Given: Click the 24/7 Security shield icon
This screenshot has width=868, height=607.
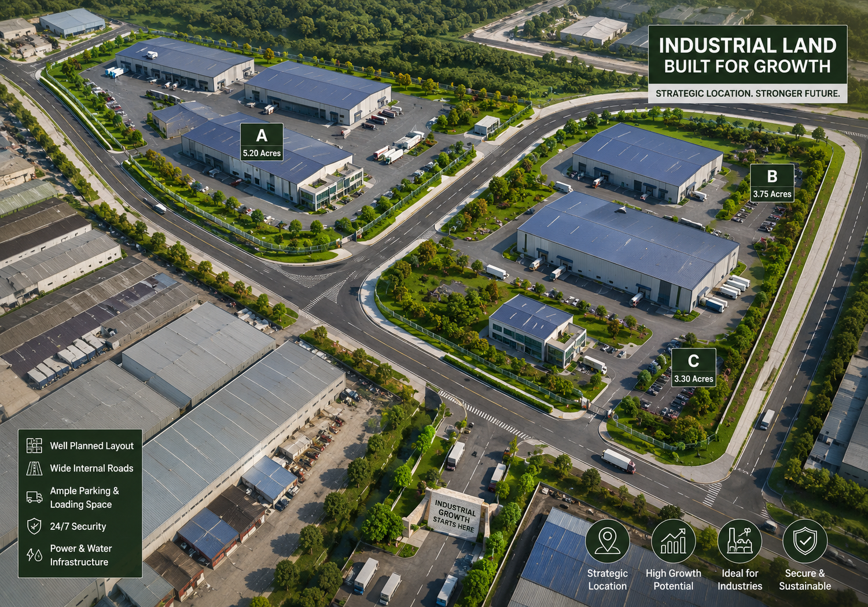Looking at the screenshot, I should coord(34,526).
